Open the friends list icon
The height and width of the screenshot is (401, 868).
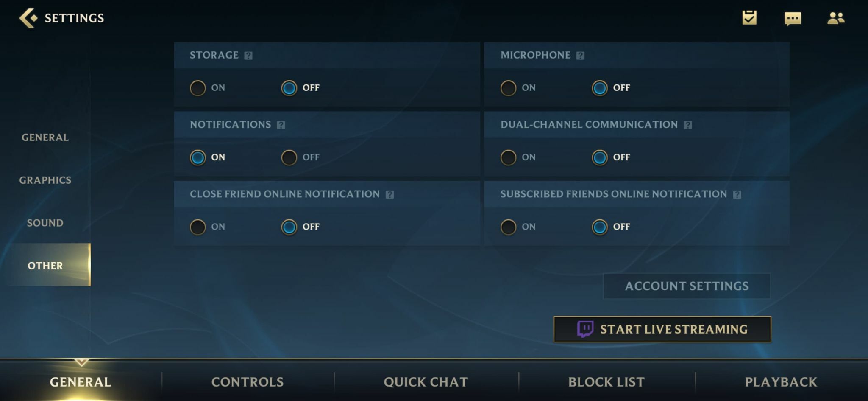tap(836, 18)
